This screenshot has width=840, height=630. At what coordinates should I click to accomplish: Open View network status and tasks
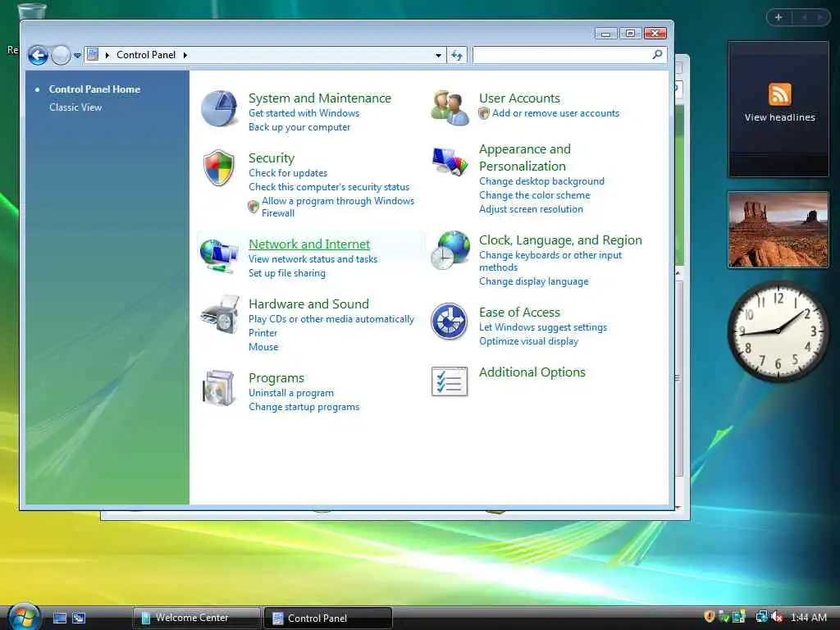coord(313,258)
